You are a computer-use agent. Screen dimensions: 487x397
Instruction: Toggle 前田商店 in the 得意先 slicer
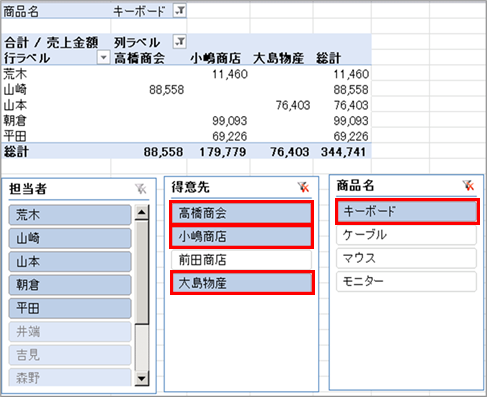(241, 260)
